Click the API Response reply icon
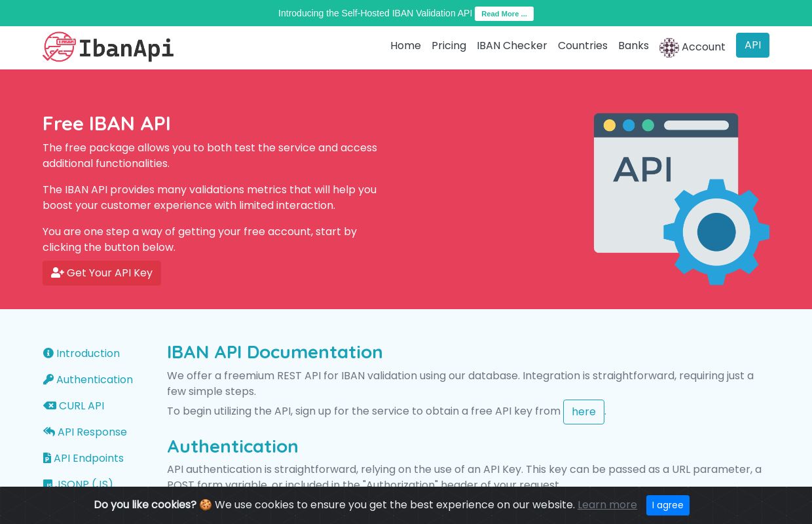This screenshot has height=524, width=812. [49, 432]
